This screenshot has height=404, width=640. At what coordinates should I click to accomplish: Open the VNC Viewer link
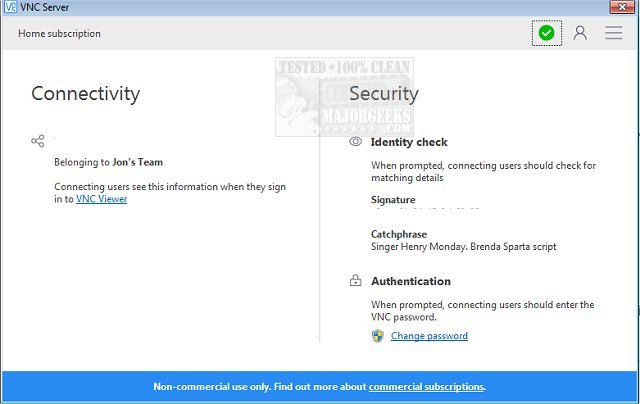click(x=101, y=199)
